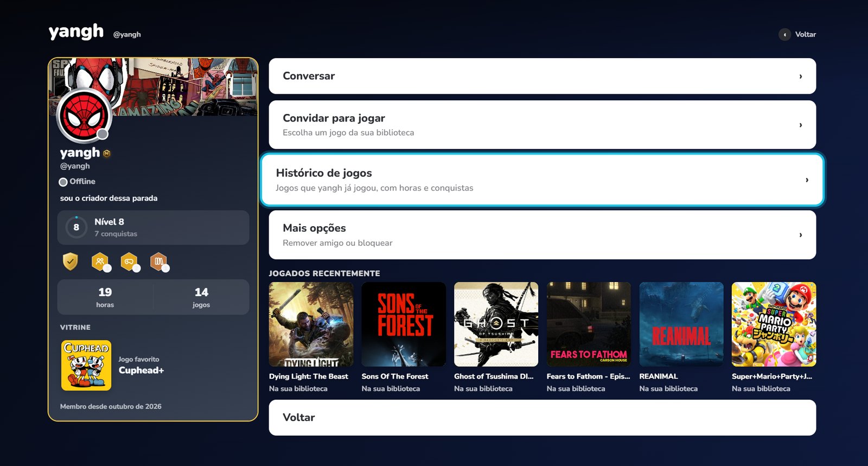The height and width of the screenshot is (466, 868).
Task: Open Histórico de jogos menu item
Action: pos(542,180)
